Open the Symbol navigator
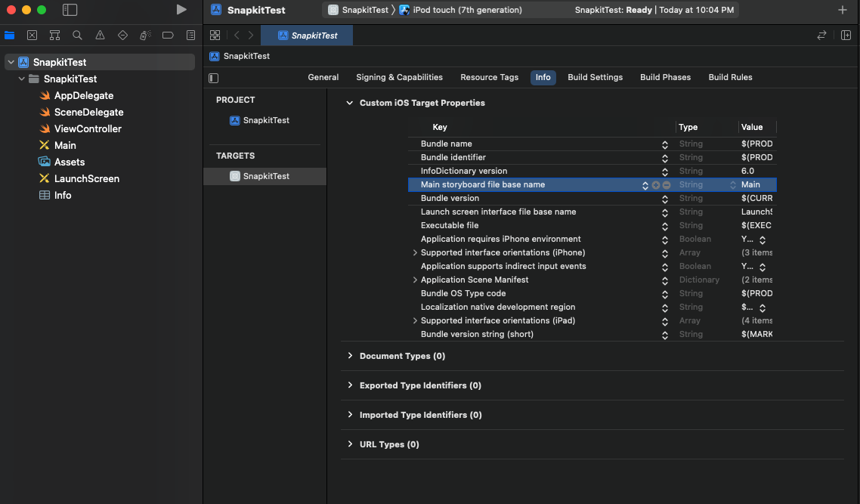 pos(54,35)
